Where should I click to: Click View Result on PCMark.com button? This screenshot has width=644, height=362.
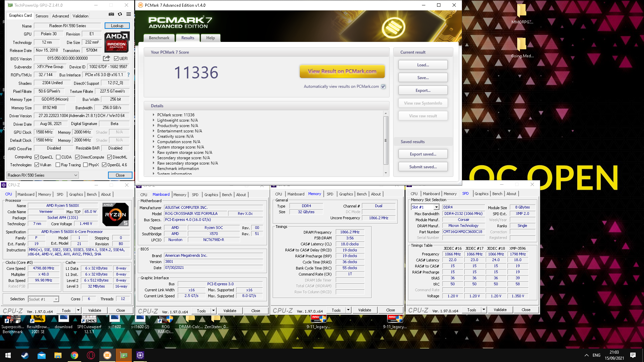[x=342, y=71]
